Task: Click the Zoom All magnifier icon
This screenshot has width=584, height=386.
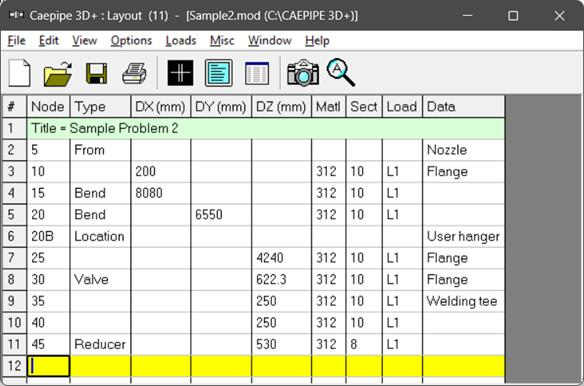Action: tap(341, 73)
